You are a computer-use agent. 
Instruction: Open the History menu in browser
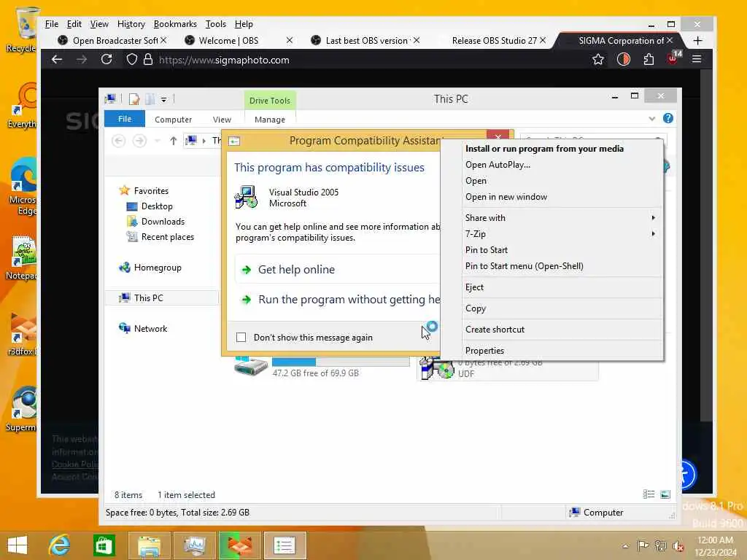tap(131, 24)
